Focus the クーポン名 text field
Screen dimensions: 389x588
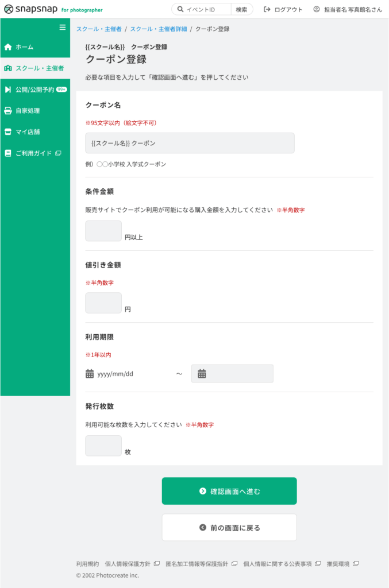tap(190, 143)
